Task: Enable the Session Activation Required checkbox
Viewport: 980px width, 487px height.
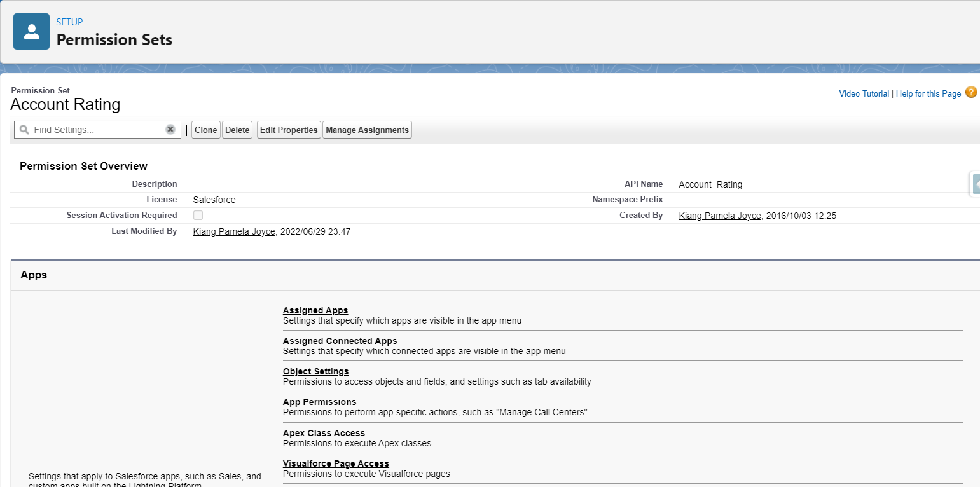Action: tap(198, 215)
